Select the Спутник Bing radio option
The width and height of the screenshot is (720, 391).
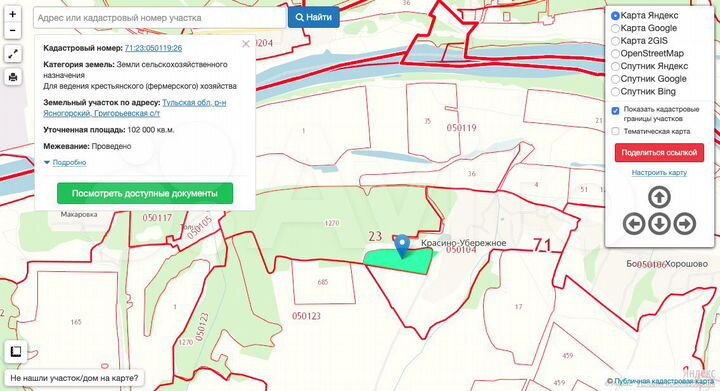[615, 92]
